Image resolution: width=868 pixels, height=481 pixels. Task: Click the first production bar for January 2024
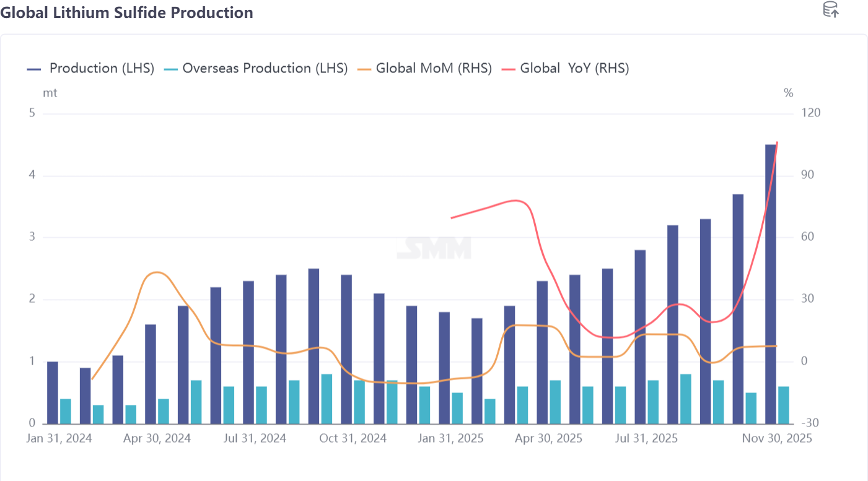(x=53, y=392)
